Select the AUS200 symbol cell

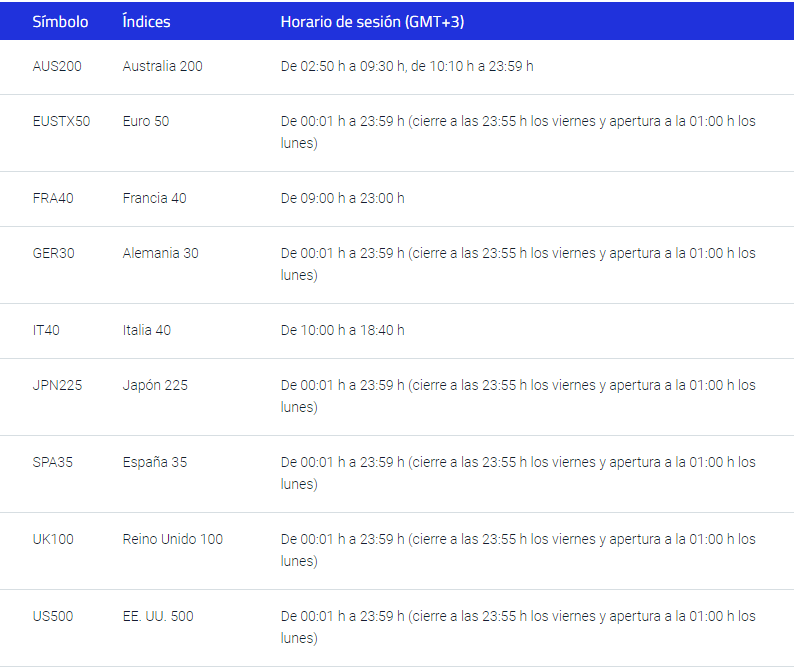[x=57, y=66]
